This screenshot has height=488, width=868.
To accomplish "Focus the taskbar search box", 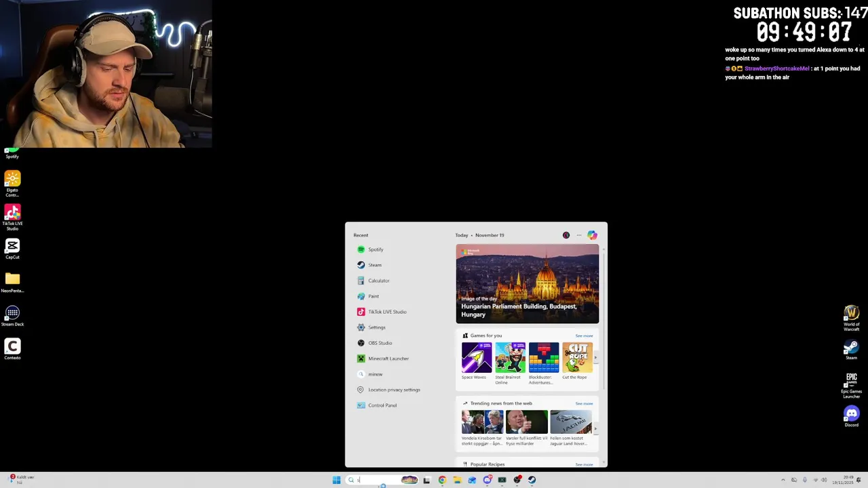I will pyautogui.click(x=382, y=480).
